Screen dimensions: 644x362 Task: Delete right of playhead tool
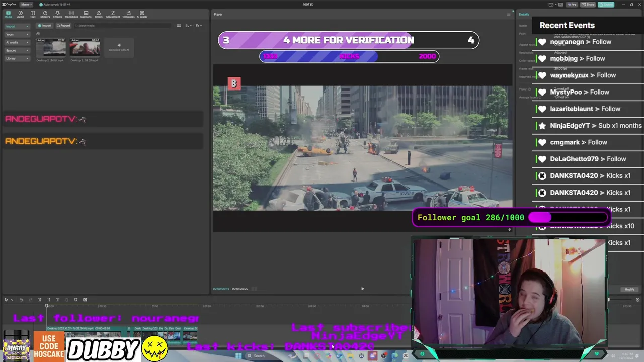(x=57, y=300)
